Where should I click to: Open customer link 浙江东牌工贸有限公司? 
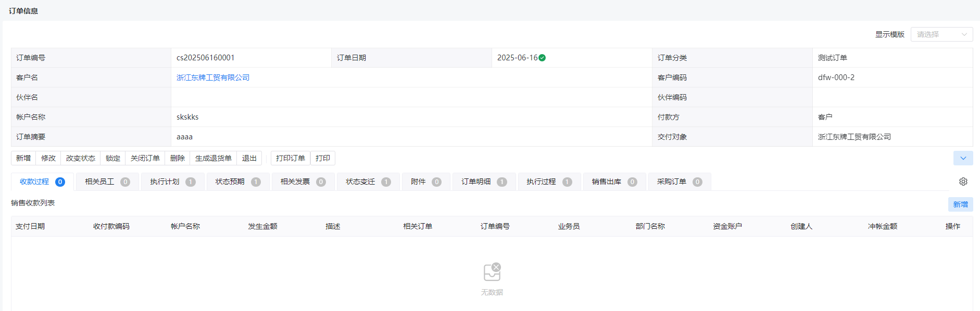(213, 77)
